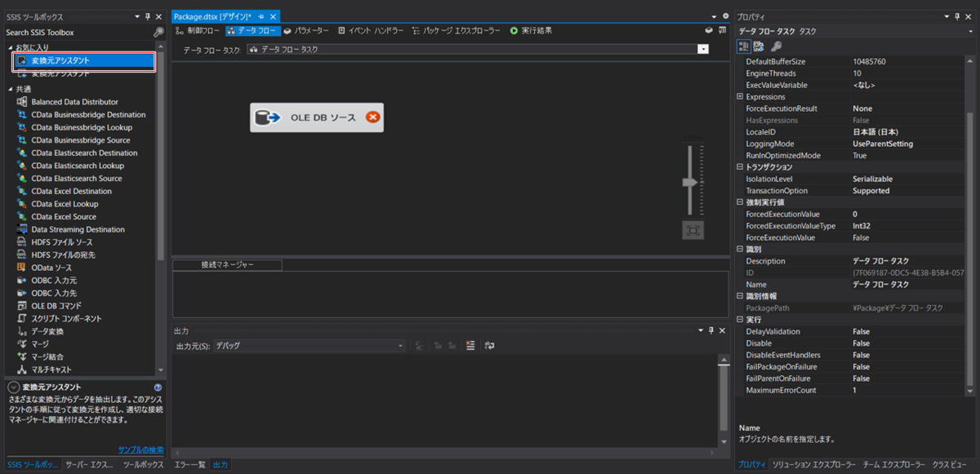The height and width of the screenshot is (474, 980).
Task: Switch to the 制御フロー tab
Action: click(197, 30)
